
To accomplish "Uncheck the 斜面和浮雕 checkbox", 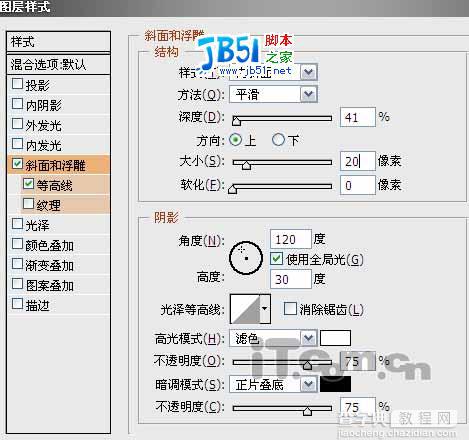I will [x=17, y=164].
